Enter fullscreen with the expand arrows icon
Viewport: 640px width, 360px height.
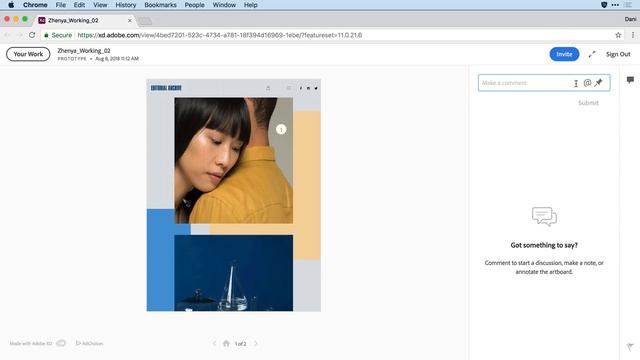[592, 54]
